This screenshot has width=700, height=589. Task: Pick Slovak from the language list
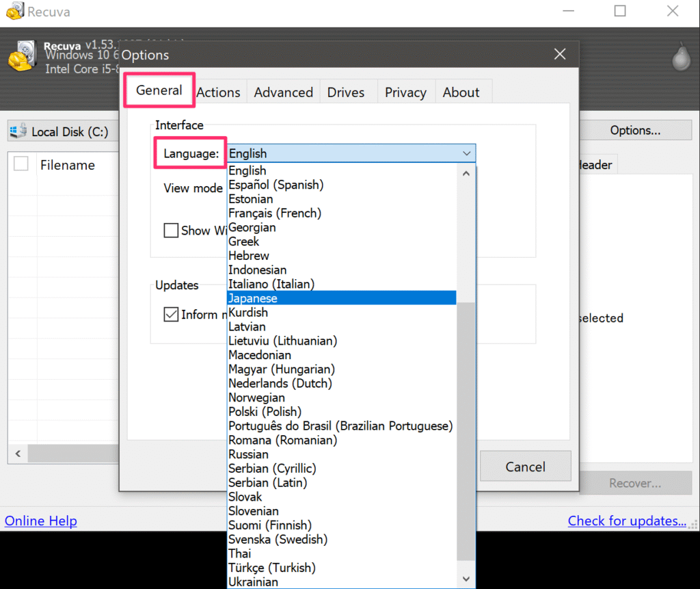pyautogui.click(x=342, y=497)
